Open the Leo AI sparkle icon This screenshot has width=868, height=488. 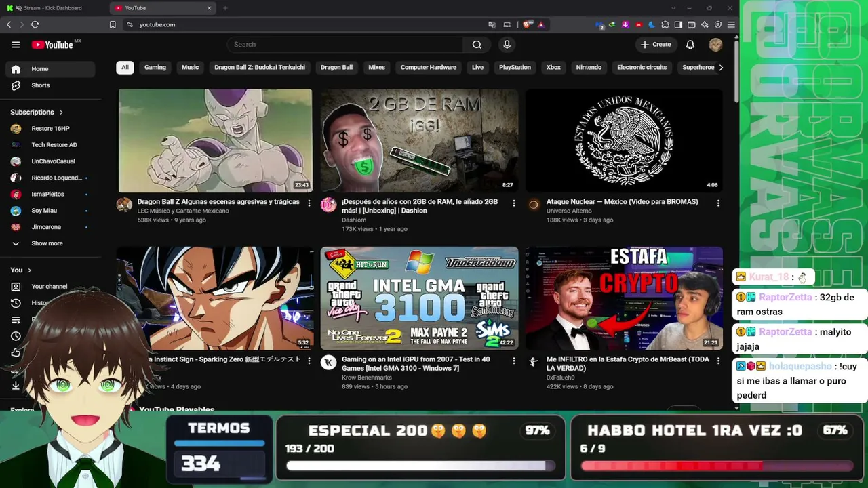[x=705, y=24]
